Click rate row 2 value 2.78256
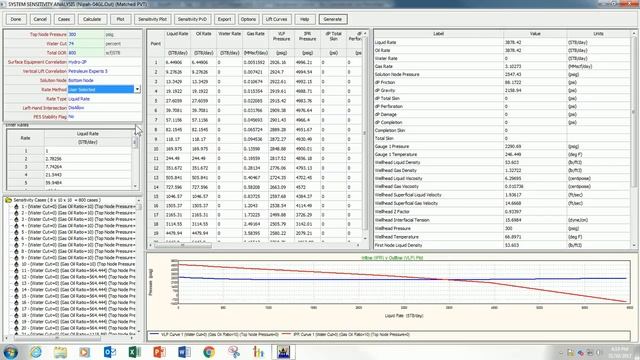Viewport: 640px width, 360px height. coord(88,159)
